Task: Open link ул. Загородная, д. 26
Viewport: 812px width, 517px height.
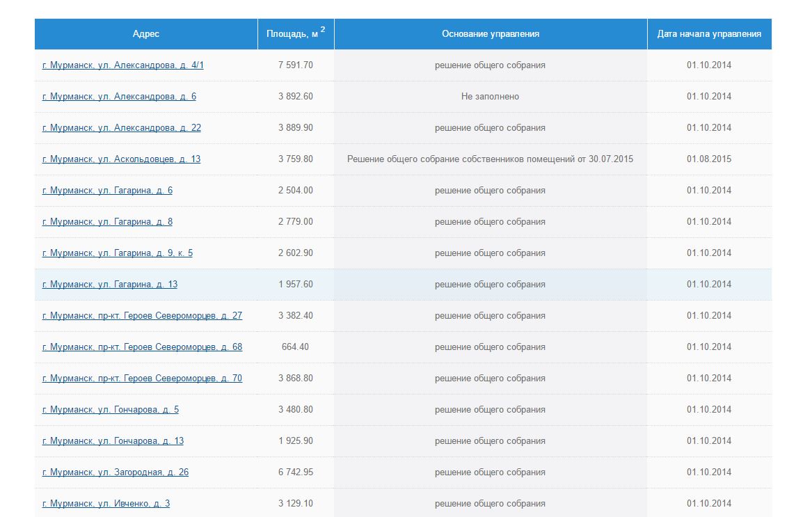Action: coord(116,472)
